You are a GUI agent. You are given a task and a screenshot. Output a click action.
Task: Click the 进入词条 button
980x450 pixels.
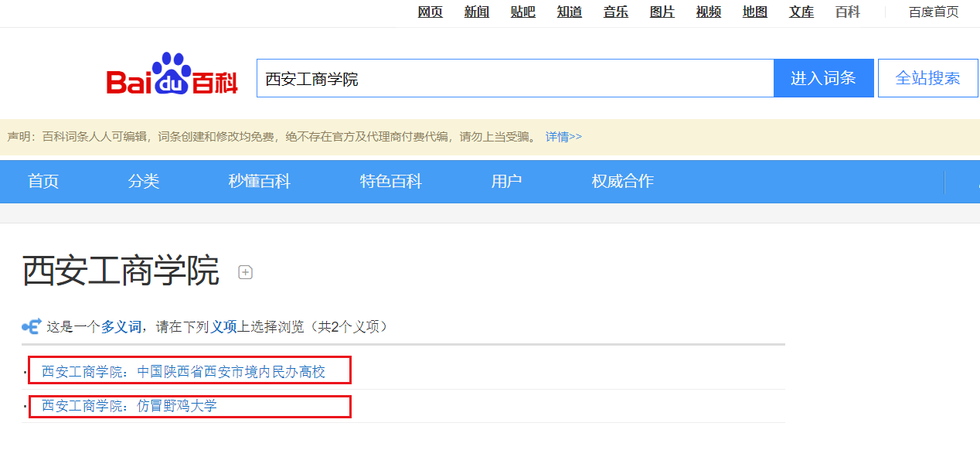824,78
